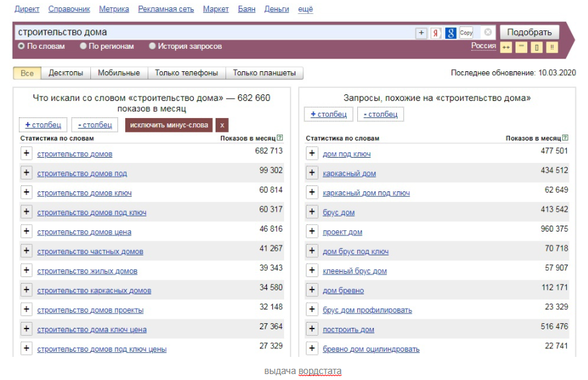
Task: Open Рекламная сеть in top navigation
Action: tap(165, 9)
